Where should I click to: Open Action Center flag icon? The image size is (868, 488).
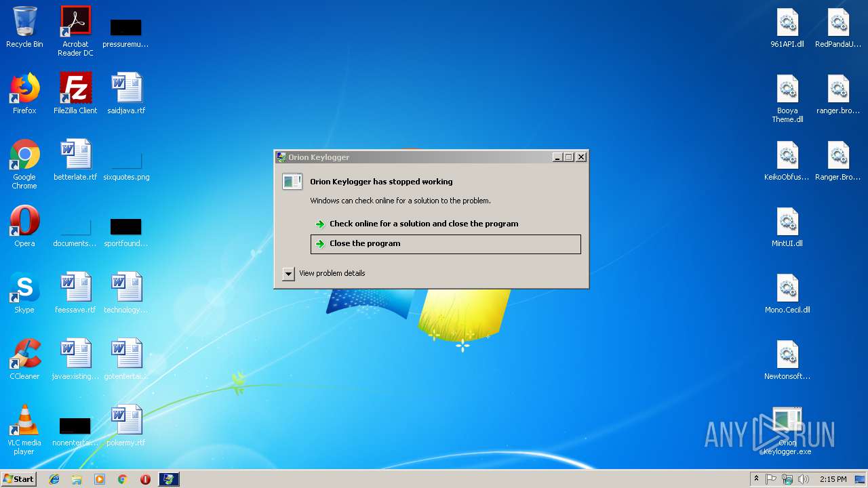[x=771, y=479]
